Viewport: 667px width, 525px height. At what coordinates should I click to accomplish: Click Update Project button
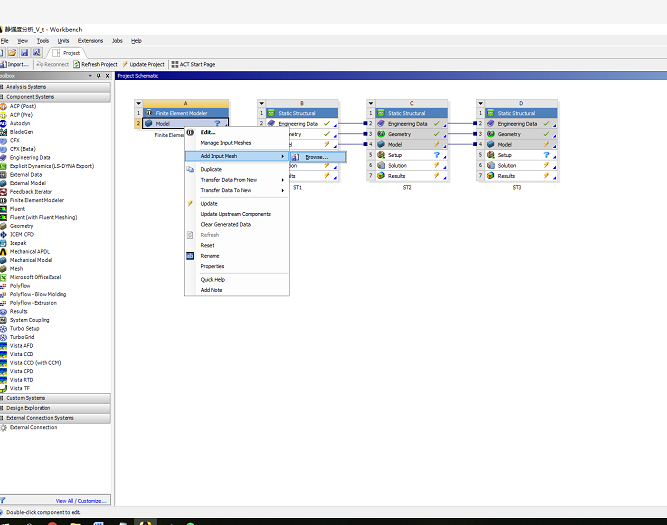143,65
